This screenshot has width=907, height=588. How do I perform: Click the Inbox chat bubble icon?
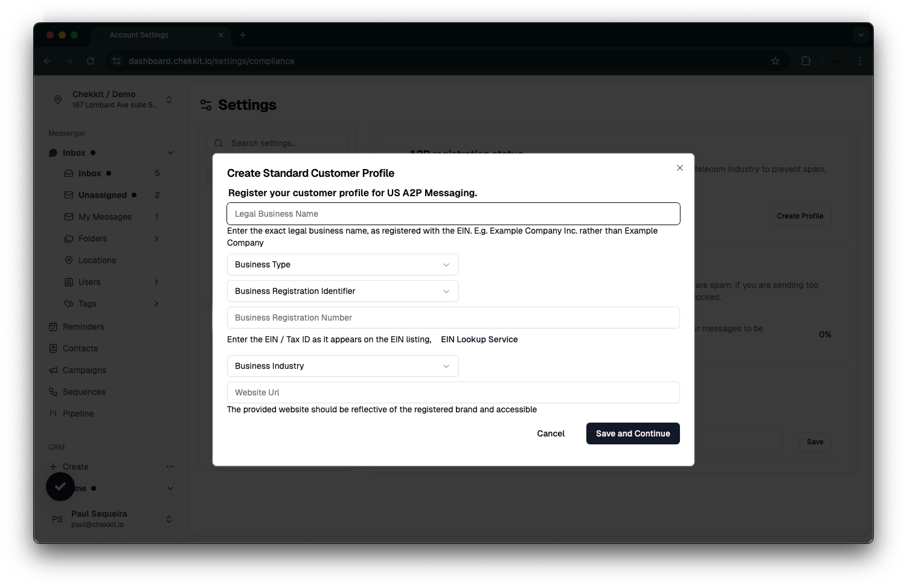(x=53, y=153)
